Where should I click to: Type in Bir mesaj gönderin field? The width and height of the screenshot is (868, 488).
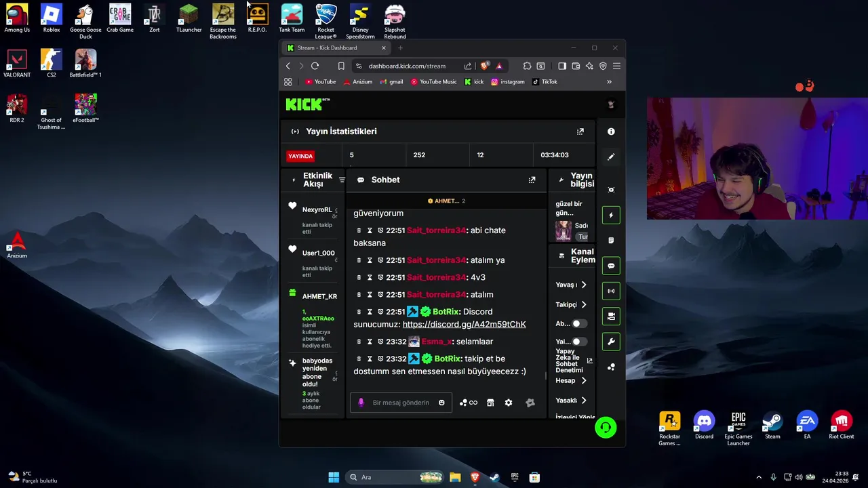coord(401,403)
